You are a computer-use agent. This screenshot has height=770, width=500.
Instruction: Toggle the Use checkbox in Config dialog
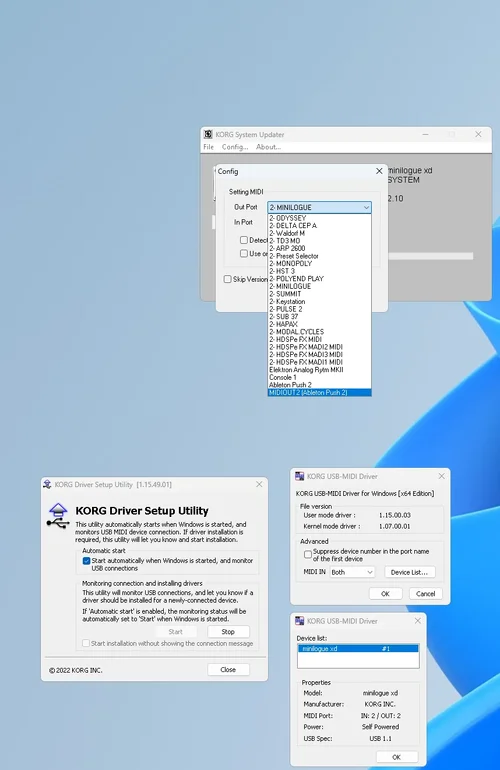244,253
